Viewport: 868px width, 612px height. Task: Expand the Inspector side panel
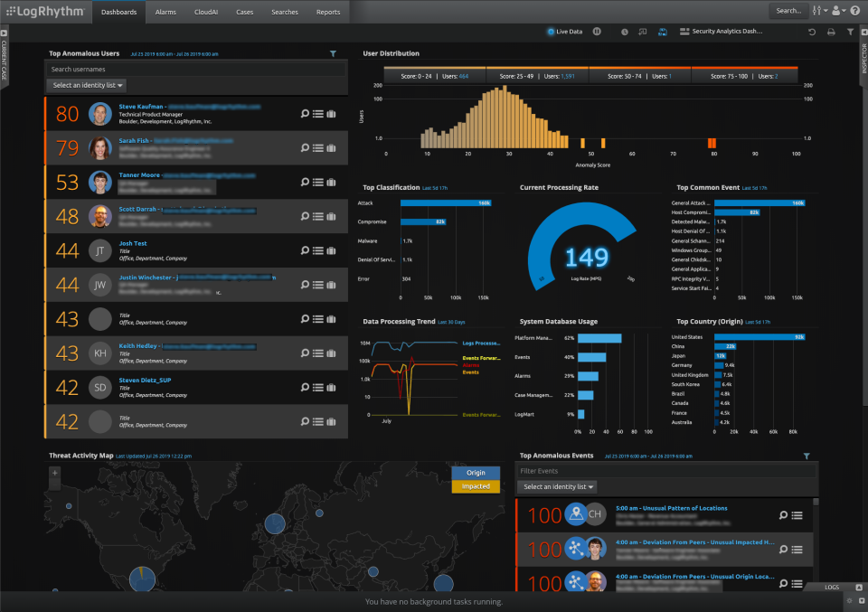863,54
